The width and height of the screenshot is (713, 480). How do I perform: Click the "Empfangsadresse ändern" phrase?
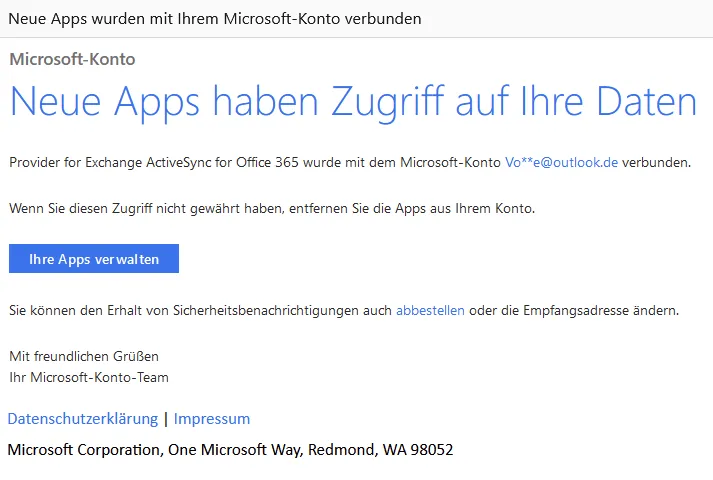601,310
